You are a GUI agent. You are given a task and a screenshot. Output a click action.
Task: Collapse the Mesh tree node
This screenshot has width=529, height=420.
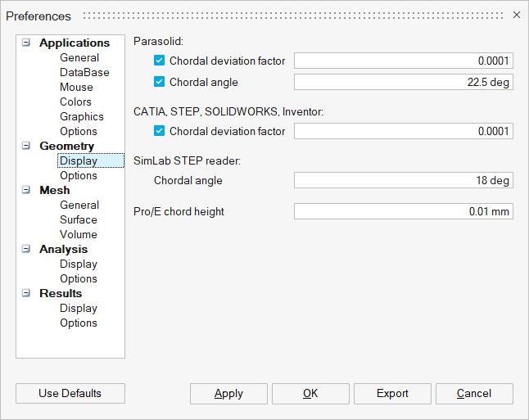pyautogui.click(x=27, y=191)
